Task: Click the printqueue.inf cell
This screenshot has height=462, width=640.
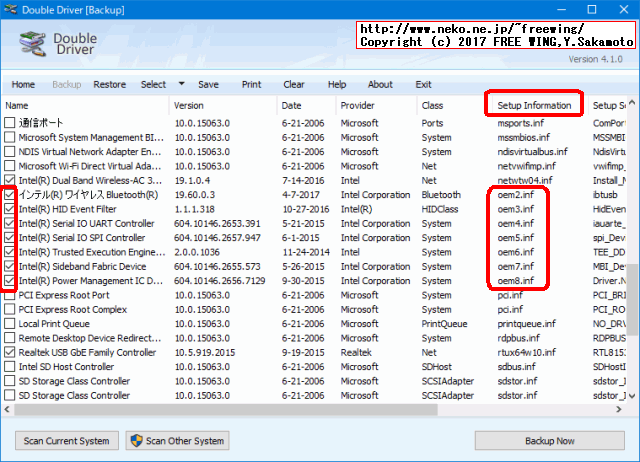Action: (527, 324)
